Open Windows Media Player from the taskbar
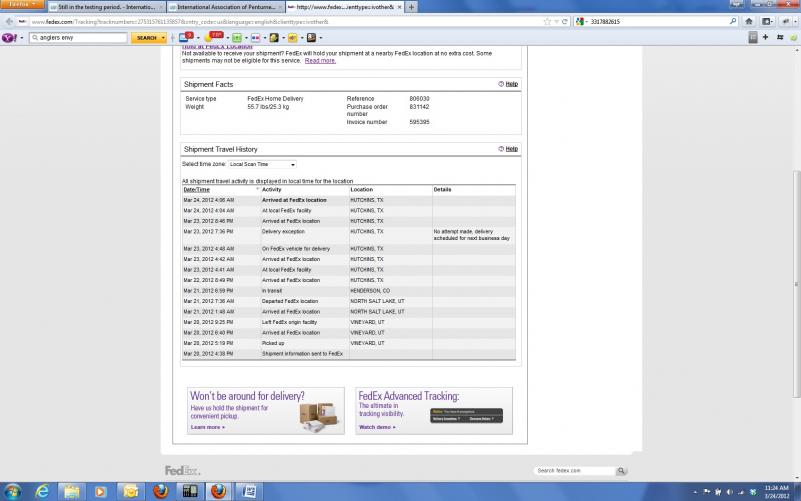This screenshot has height=501, width=801. (x=100, y=491)
